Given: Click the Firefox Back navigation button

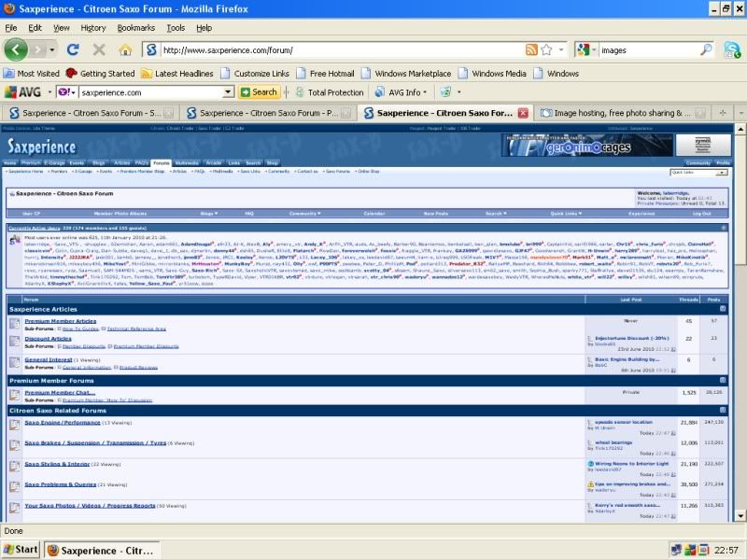Looking at the screenshot, I should (x=18, y=49).
